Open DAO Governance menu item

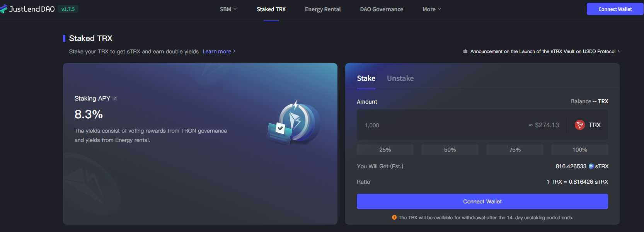(x=382, y=9)
